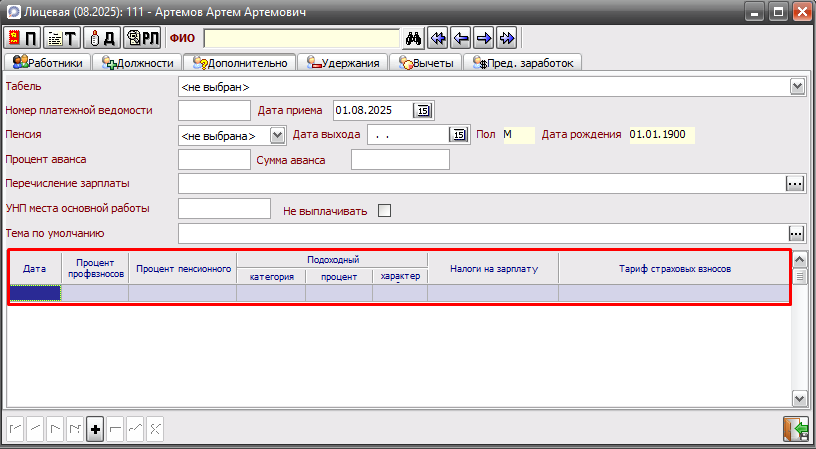816x449 pixels.
Task: Click the table's scrollbar down arrow
Action: 799,396
